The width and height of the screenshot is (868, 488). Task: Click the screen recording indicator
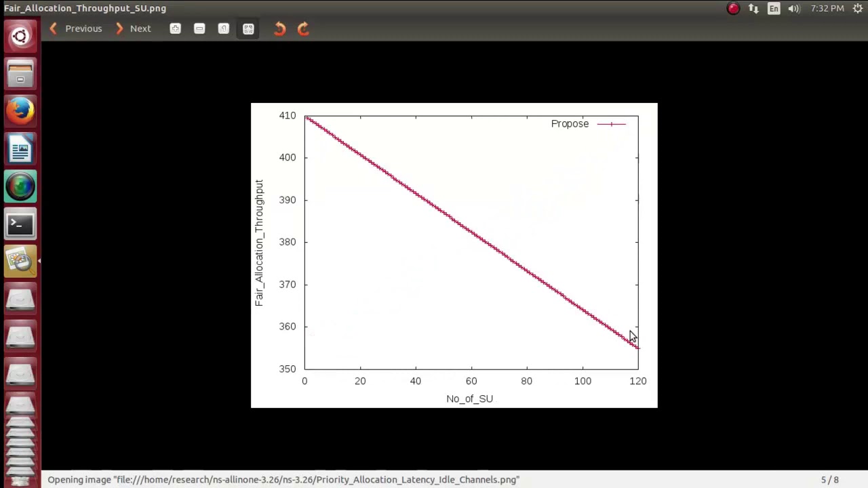click(733, 8)
